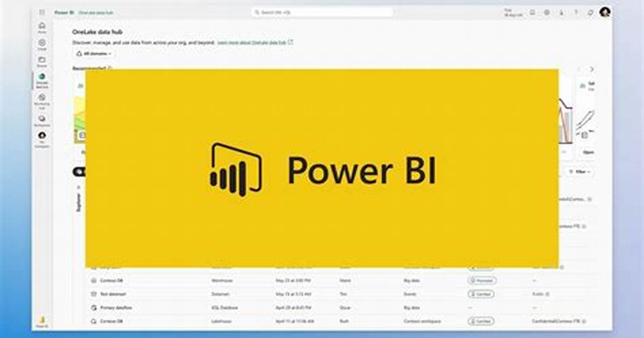
Task: Click the Promoted badge in the Warehouse row
Action: tap(482, 280)
